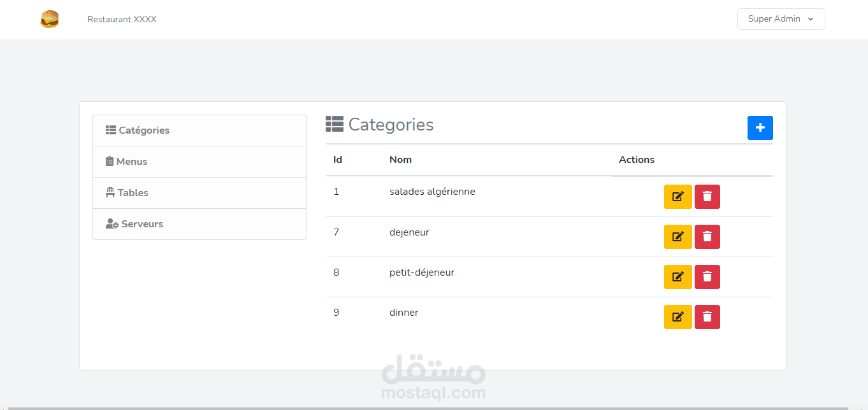
Task: Edit the dinner category
Action: pyautogui.click(x=677, y=317)
